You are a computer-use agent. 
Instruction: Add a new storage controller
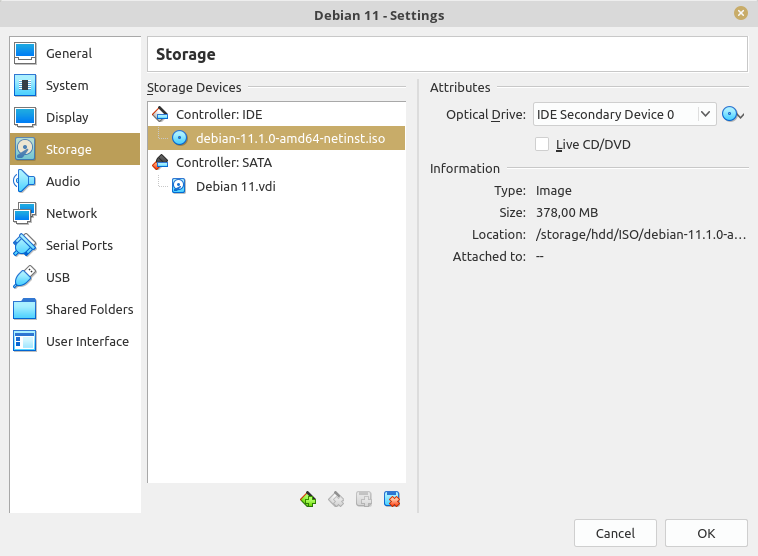(x=308, y=499)
